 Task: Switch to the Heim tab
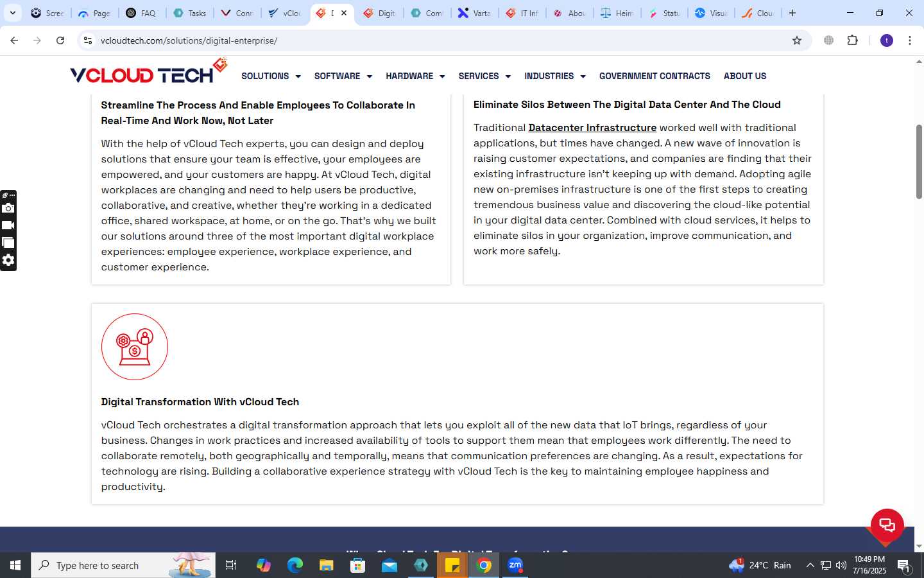tap(617, 13)
